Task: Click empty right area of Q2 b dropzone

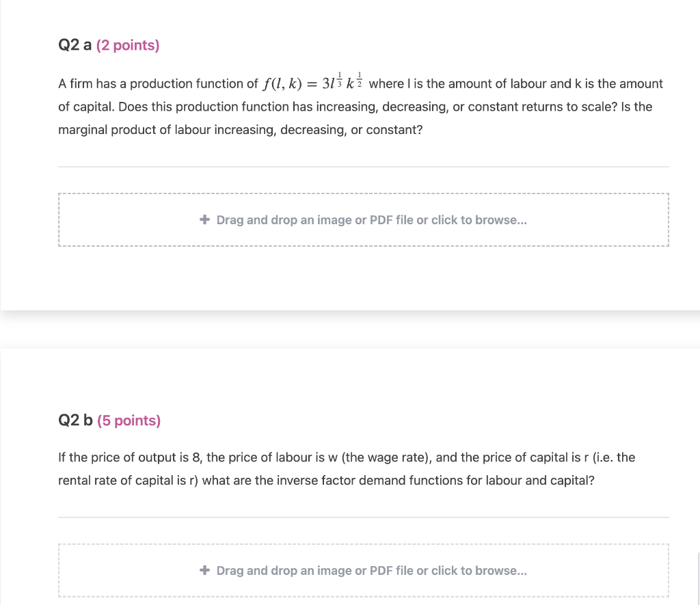Action: click(602, 571)
